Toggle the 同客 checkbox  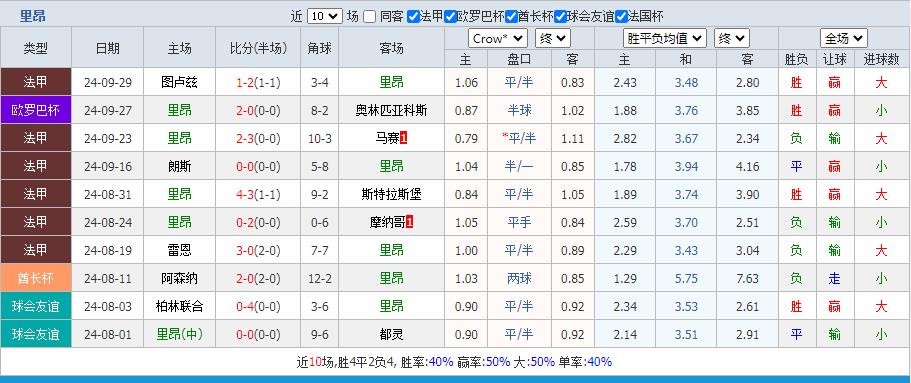[x=370, y=16]
